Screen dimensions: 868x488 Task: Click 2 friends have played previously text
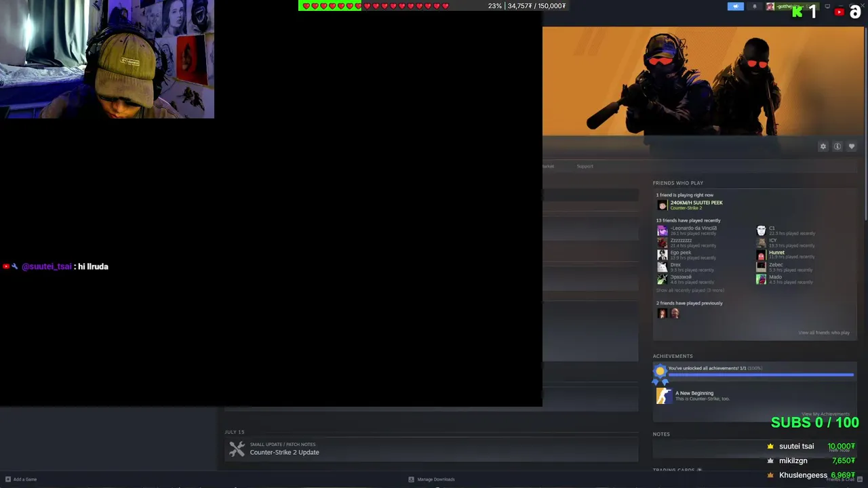point(690,303)
